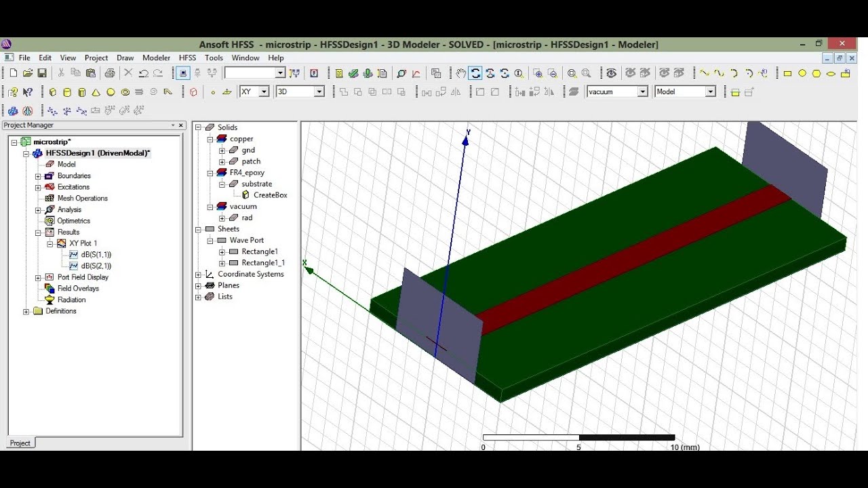868x488 pixels.
Task: Select the Draw torus tool
Action: [125, 92]
